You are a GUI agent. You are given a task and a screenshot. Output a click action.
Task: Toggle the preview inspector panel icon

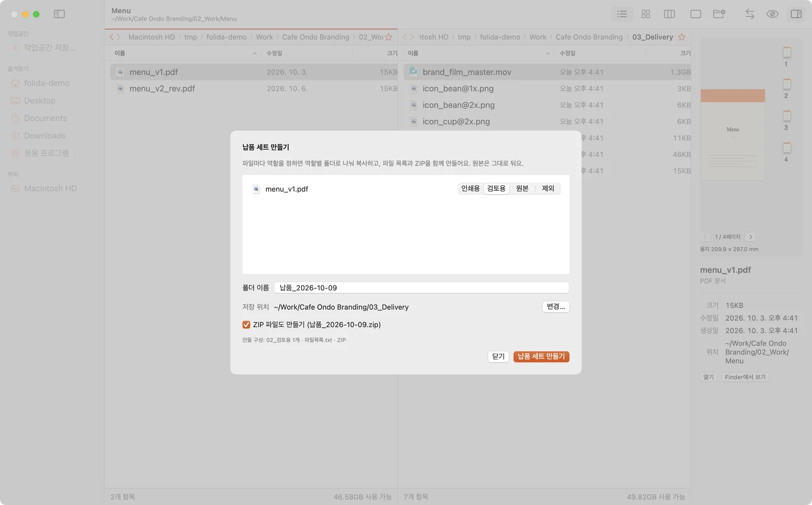click(x=796, y=14)
